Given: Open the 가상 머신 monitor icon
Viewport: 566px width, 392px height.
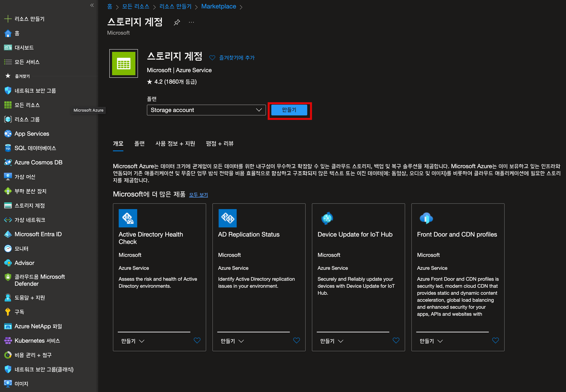Looking at the screenshot, I should click(x=8, y=177).
